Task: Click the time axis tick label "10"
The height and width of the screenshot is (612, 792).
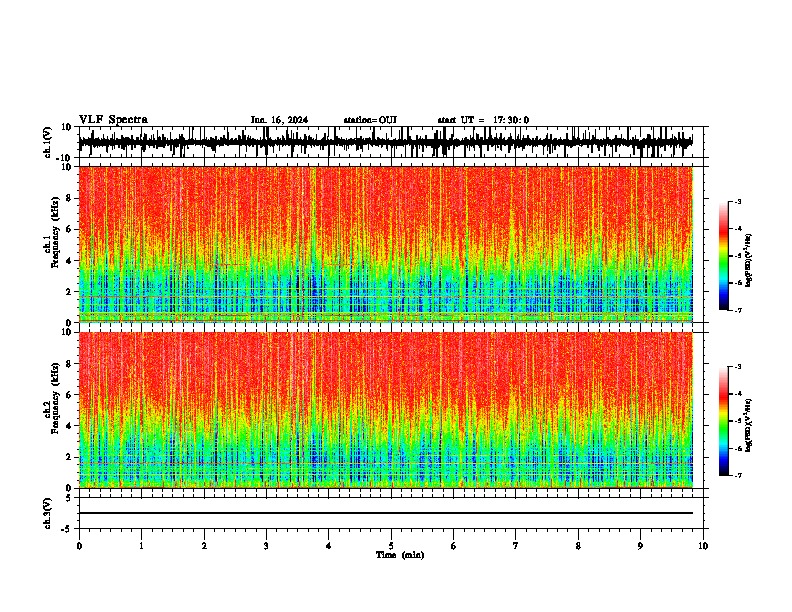Action: tap(703, 546)
